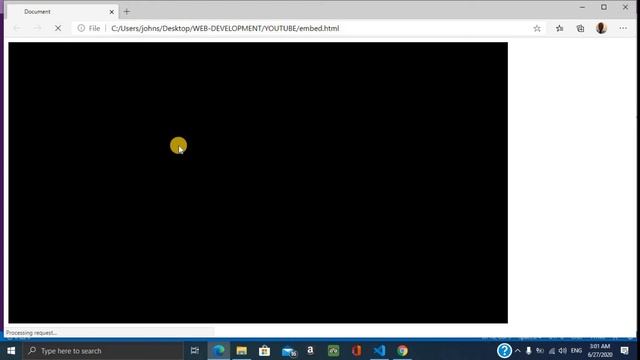Open the volume control speaker icon
Viewport: 640px width, 360px height.
(x=563, y=351)
